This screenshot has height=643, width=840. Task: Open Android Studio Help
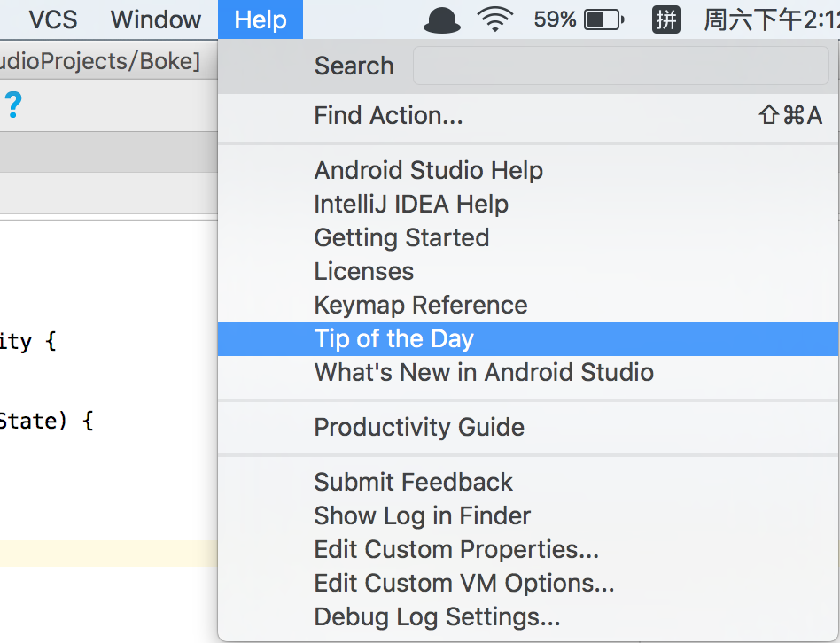point(528,171)
